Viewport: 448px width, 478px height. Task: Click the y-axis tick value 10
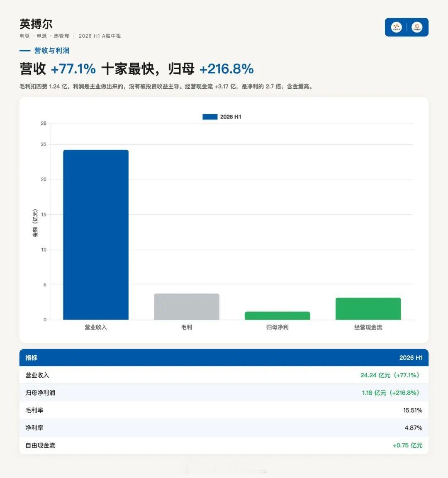pos(44,250)
